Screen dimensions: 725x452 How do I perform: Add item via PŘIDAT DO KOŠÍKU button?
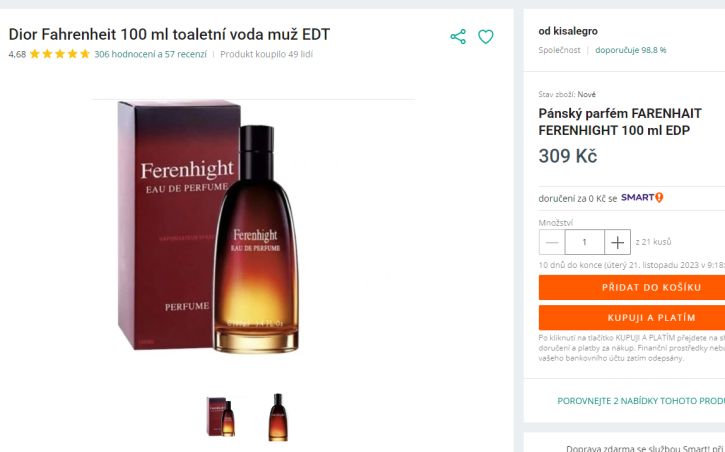(x=632, y=287)
